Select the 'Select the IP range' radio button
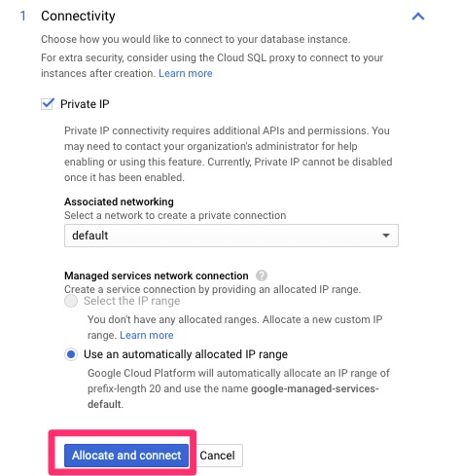Viewport: 461px width, 476px height. coord(71,301)
